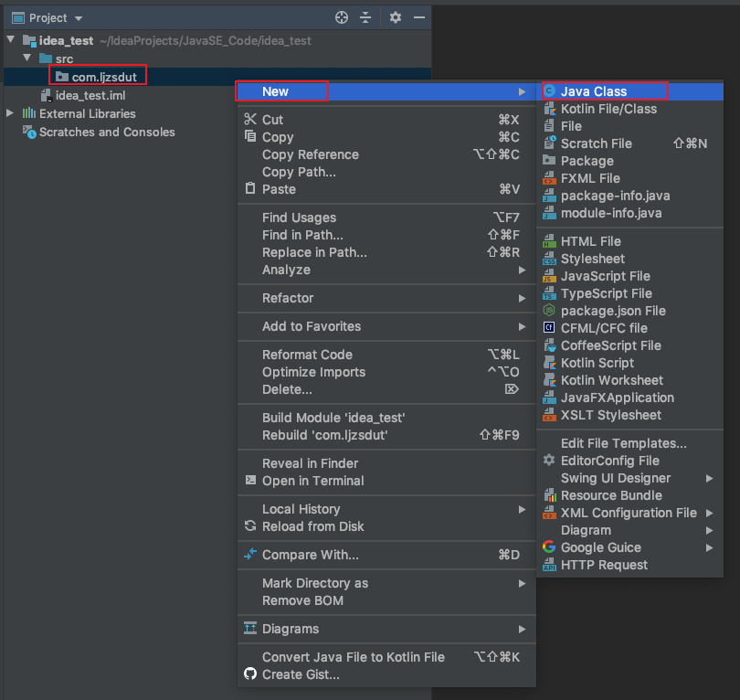Choose Rebuild 'com.ljzsdut'
The image size is (740, 700).
tap(386, 435)
